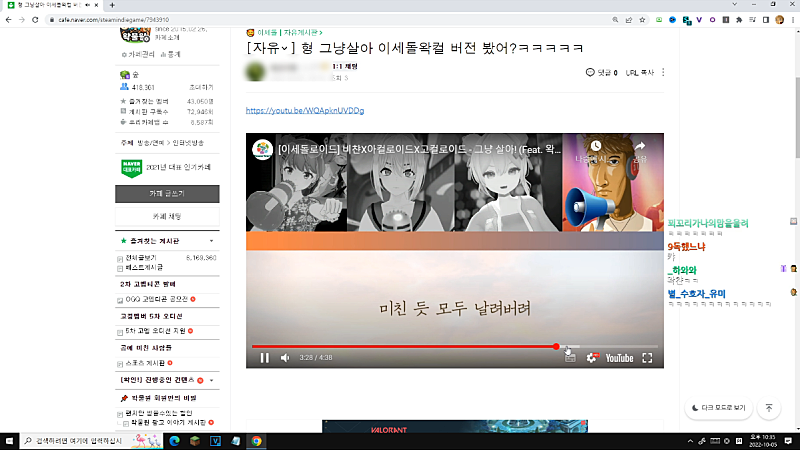The width and height of the screenshot is (800, 450).
Task: Open the OGQ 고멤티콘 공모전 board
Action: (x=157, y=299)
